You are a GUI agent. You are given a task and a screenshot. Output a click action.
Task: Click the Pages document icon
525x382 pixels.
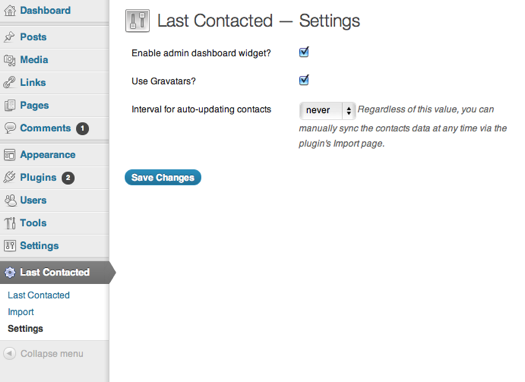pyautogui.click(x=10, y=105)
